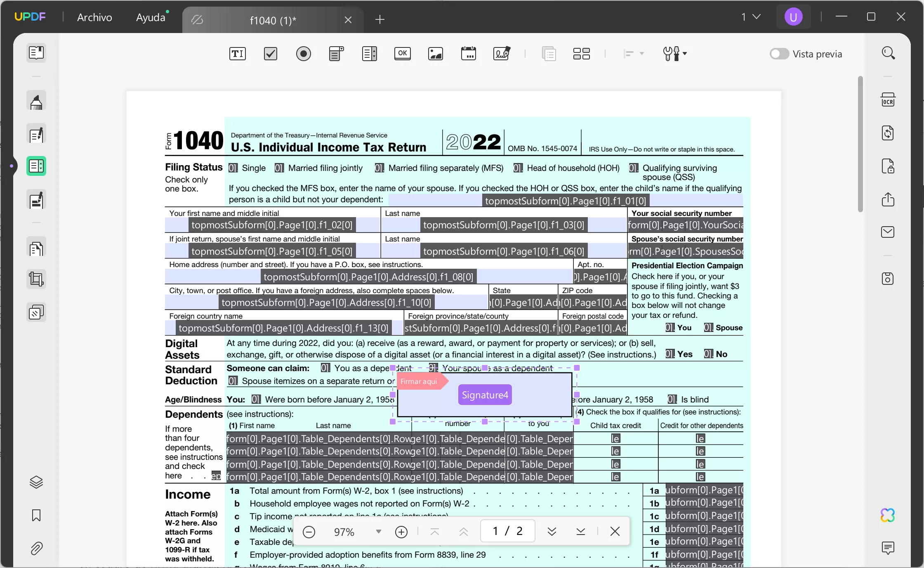Click the active Prepare Form sidebar icon
The image size is (924, 568).
(36, 166)
